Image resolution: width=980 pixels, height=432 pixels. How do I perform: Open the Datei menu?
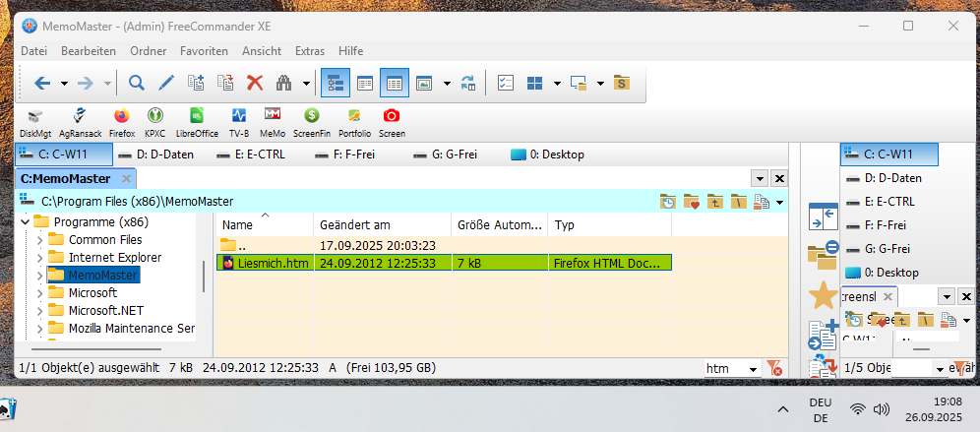pyautogui.click(x=34, y=51)
